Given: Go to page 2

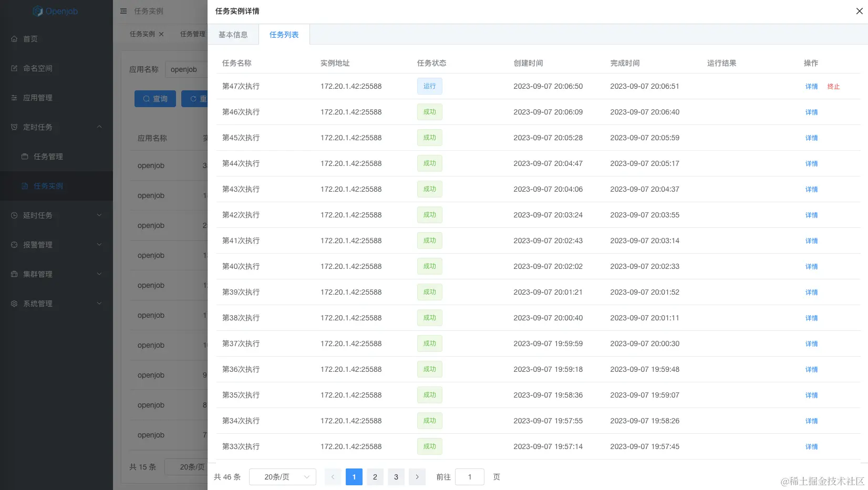Looking at the screenshot, I should (x=375, y=477).
